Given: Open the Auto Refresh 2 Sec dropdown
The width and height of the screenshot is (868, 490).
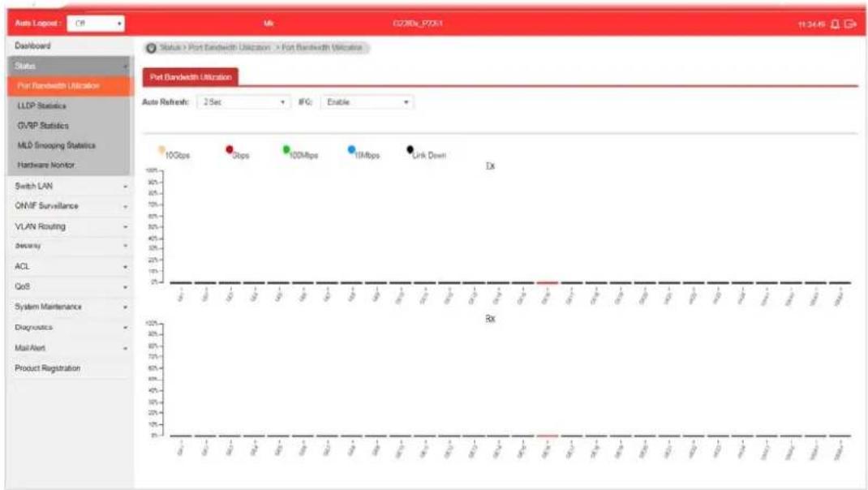Looking at the screenshot, I should pos(243,102).
